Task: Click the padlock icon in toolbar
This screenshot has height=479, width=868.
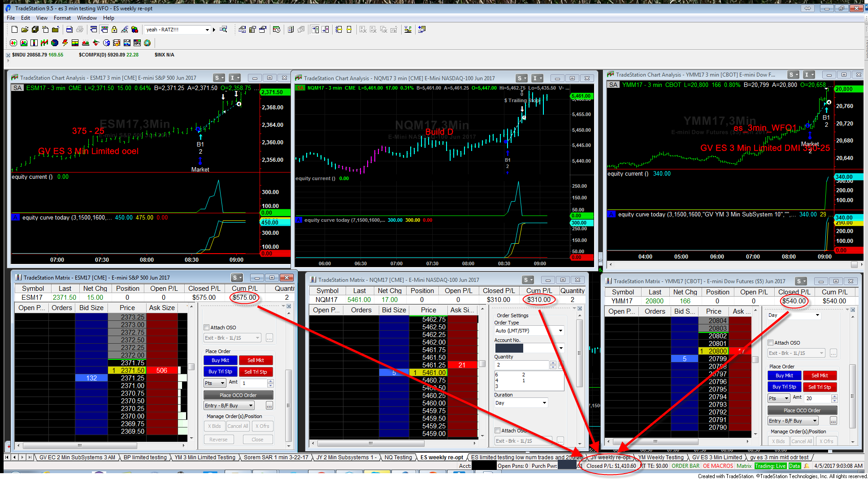Action: (x=114, y=30)
